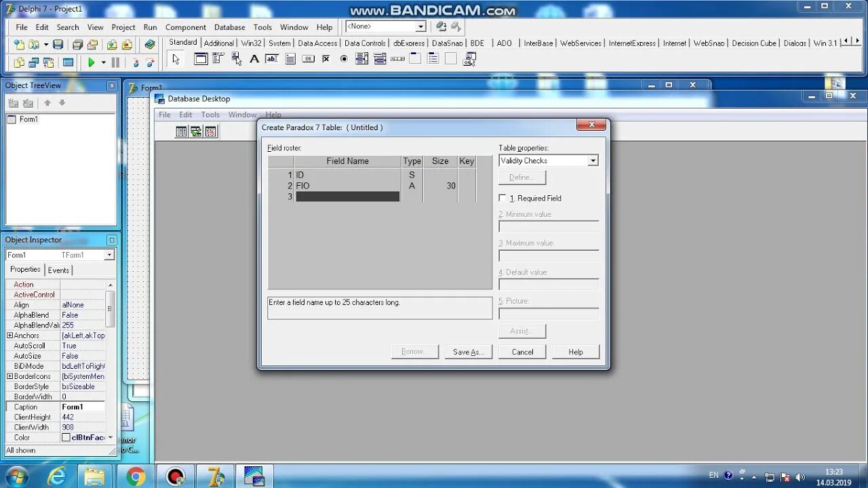Click the Save All icon
Viewport: 868px width, 488px height.
pyautogui.click(x=77, y=44)
